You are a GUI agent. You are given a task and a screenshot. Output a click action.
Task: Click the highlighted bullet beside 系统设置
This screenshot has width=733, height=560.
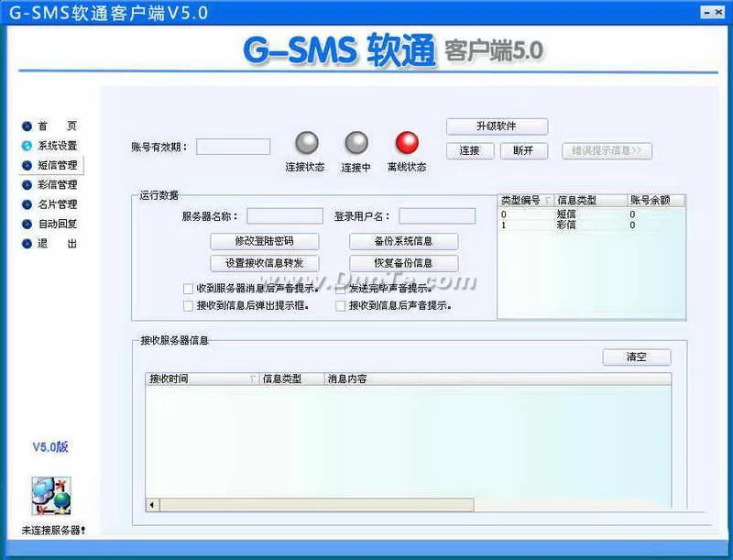pyautogui.click(x=27, y=146)
